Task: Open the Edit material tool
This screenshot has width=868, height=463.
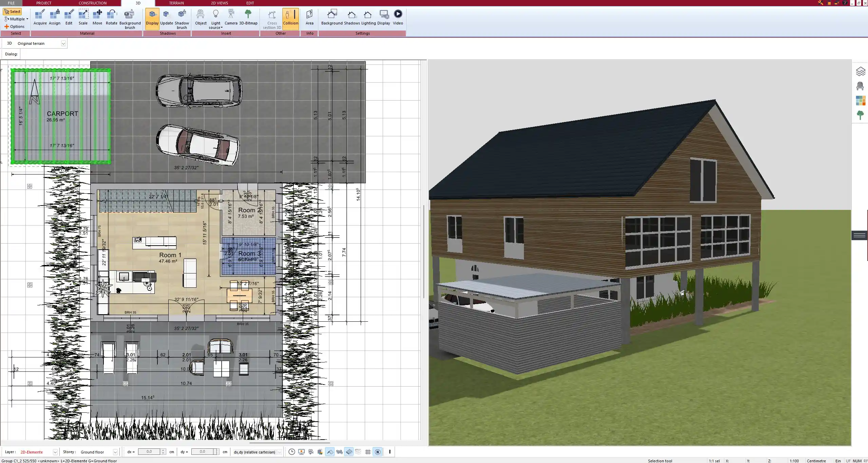Action: tap(69, 18)
